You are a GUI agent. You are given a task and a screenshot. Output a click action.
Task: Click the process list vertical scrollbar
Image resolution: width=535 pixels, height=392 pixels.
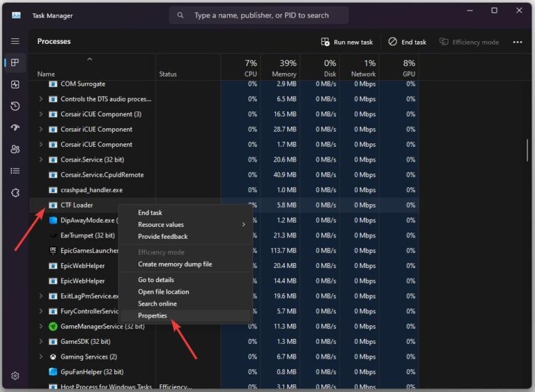[527, 150]
